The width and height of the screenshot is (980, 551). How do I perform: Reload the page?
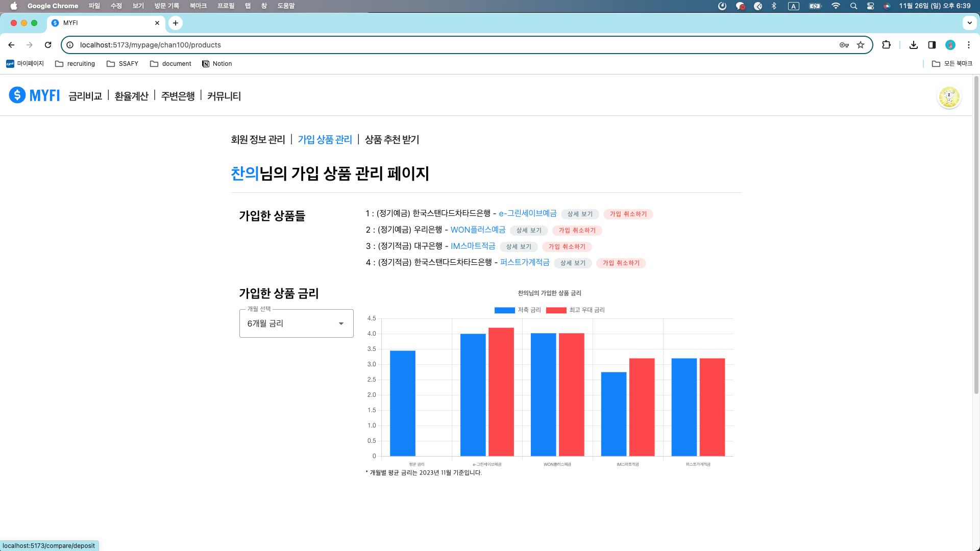(48, 45)
